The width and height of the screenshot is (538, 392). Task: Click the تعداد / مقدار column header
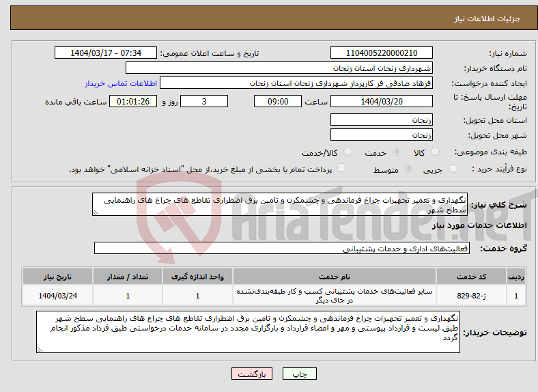(x=128, y=277)
